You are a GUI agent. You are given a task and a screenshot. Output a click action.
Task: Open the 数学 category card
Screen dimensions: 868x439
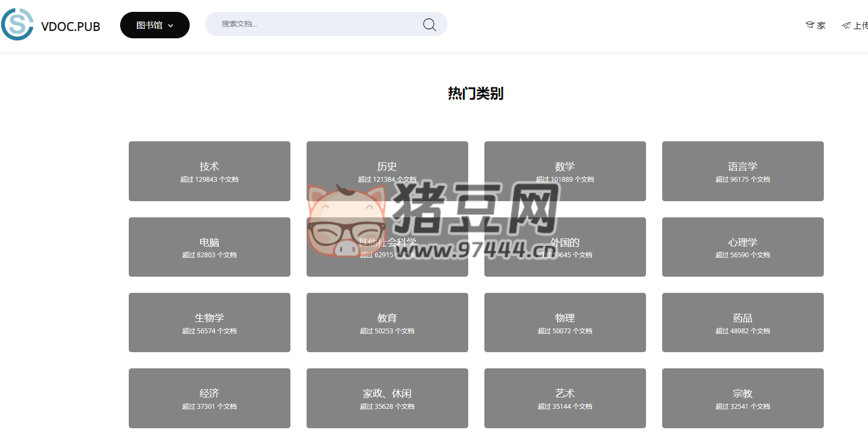(x=565, y=171)
